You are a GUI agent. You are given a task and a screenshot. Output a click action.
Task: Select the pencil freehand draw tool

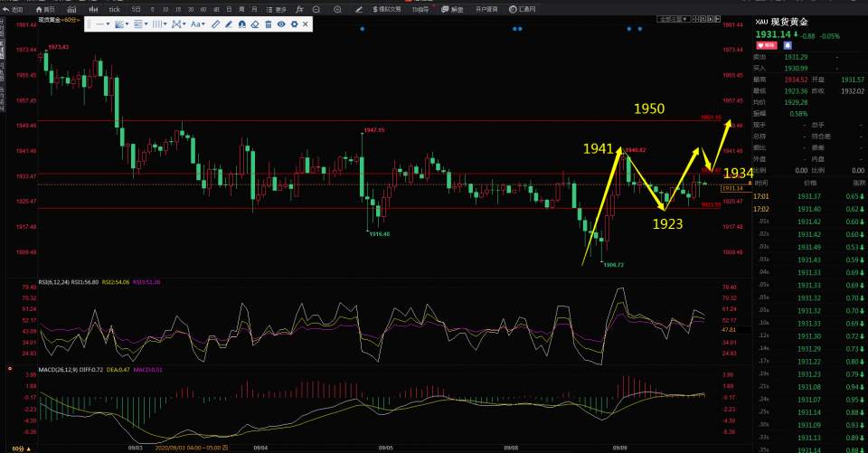click(x=215, y=24)
